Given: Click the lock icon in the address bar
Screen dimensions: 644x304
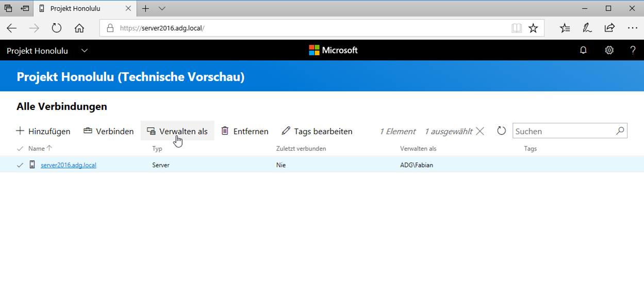Looking at the screenshot, I should (110, 28).
